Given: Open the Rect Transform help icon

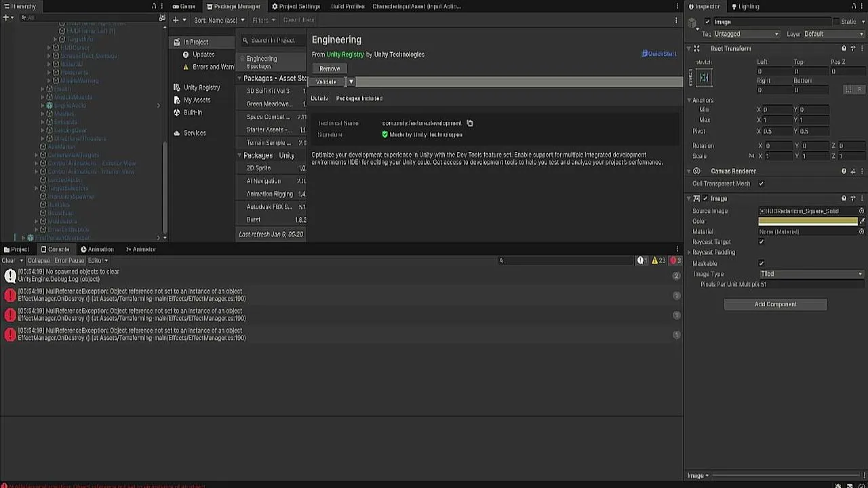Looking at the screenshot, I should coord(844,49).
